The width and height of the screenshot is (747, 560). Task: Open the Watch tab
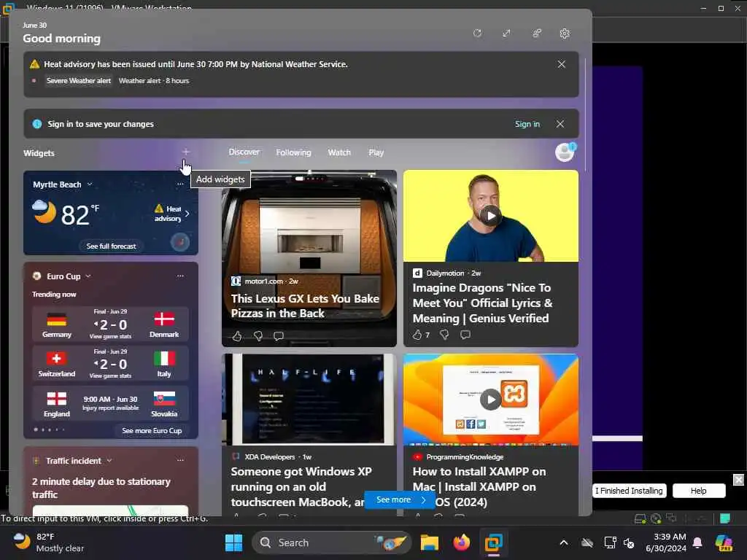[x=339, y=152]
